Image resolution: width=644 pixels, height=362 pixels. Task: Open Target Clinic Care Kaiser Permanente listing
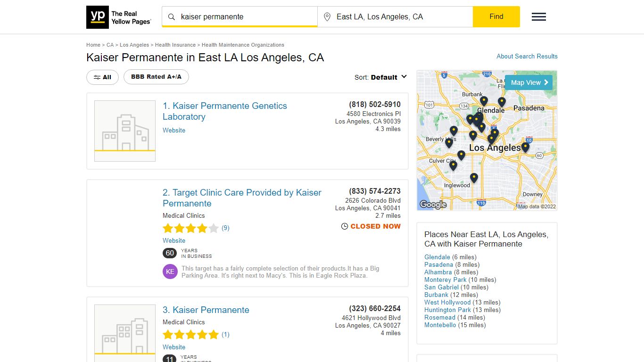coord(242,198)
